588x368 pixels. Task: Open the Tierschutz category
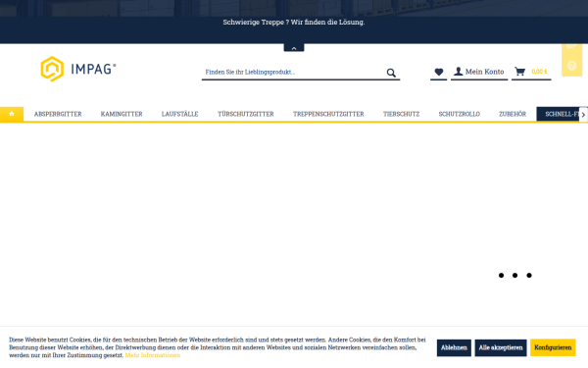(401, 114)
